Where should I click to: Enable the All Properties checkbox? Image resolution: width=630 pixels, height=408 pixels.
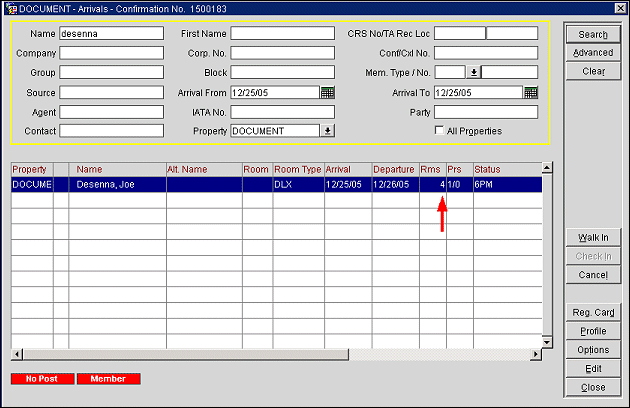pyautogui.click(x=440, y=131)
